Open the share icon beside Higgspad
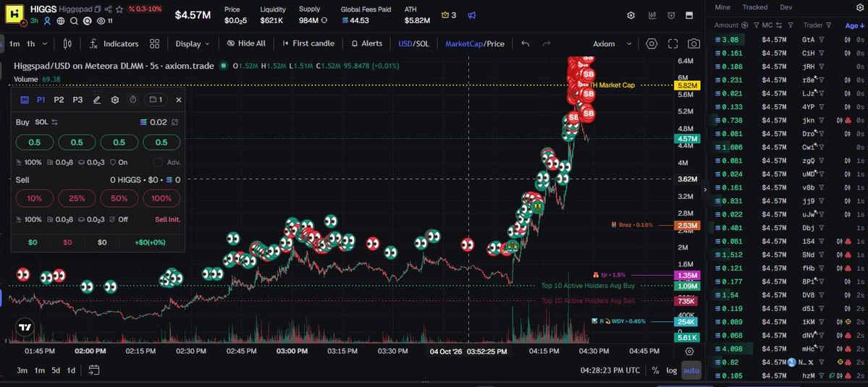This screenshot has width=868, height=387. click(109, 9)
